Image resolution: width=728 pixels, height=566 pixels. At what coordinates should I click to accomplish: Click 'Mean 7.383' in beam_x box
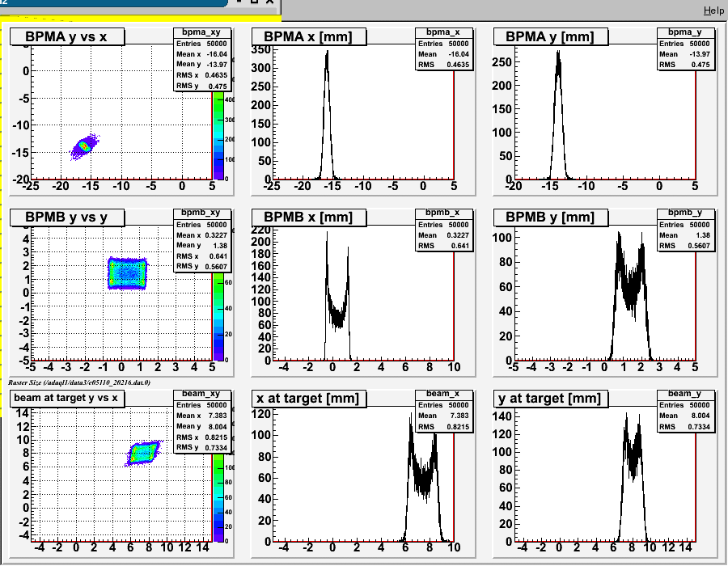tap(444, 416)
